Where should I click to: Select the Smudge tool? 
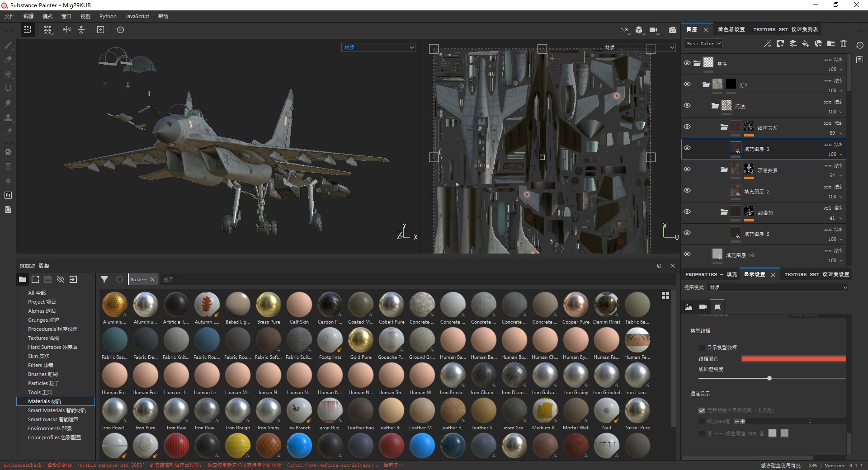(x=8, y=103)
